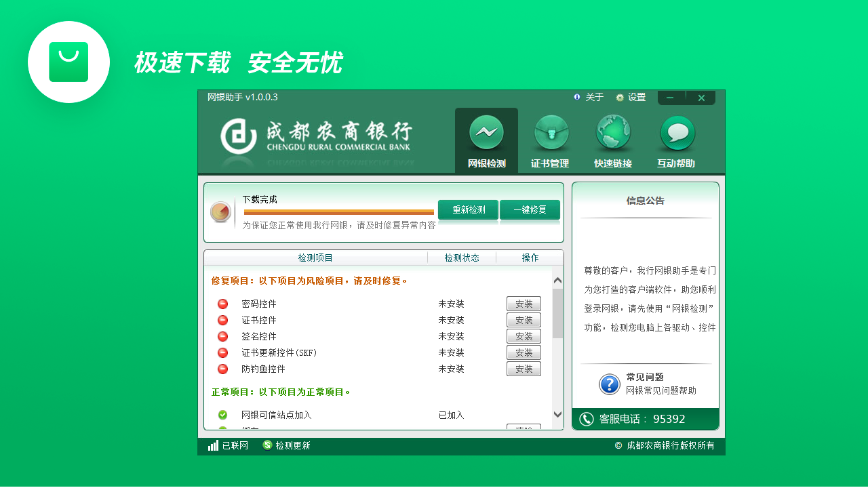This screenshot has height=488, width=868.
Task: Click the 关于 info icon
Action: coord(576,97)
